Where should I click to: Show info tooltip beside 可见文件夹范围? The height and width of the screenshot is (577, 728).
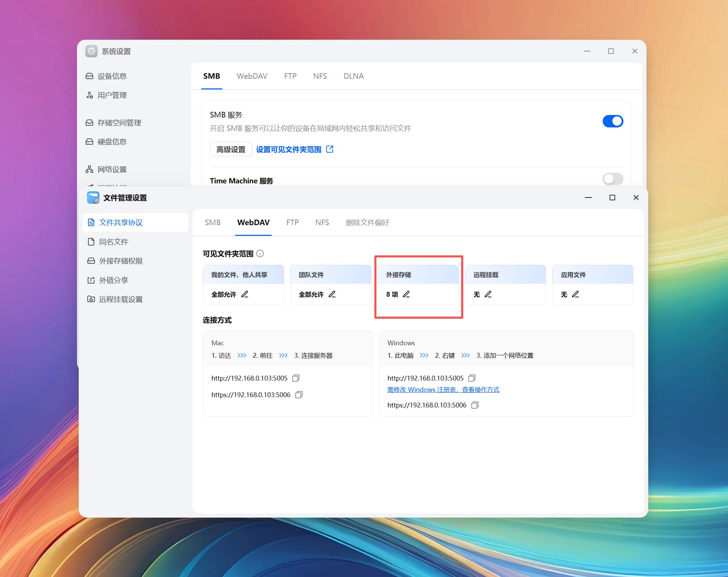click(260, 254)
